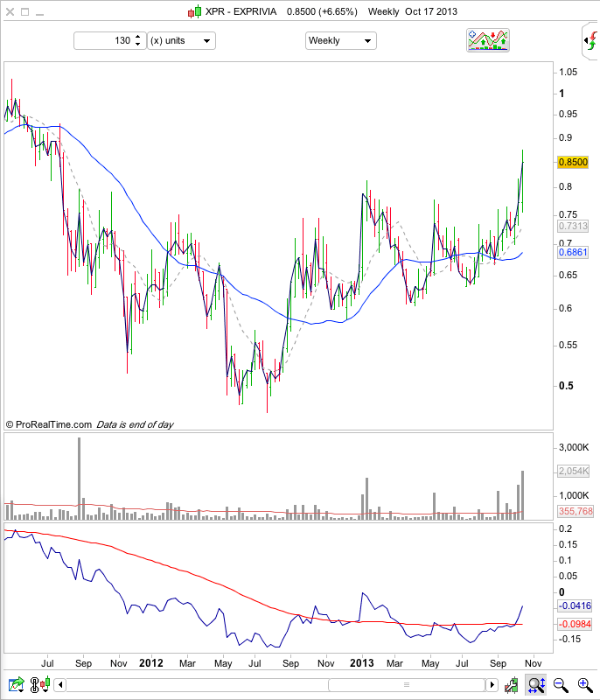Expand the collapsed side panel tab at right
This screenshot has height=700, width=600.
591,42
